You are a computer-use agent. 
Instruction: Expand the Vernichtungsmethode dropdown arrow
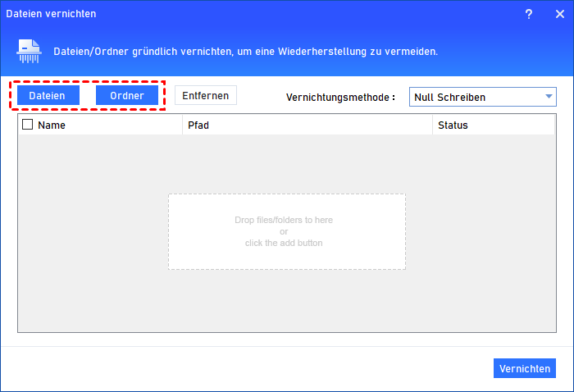[549, 97]
